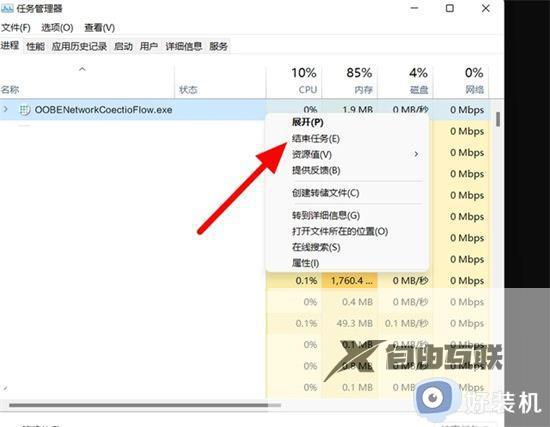Screen dimensions: 550x427
Task: Open the 查看(V) menu
Action: point(100,28)
